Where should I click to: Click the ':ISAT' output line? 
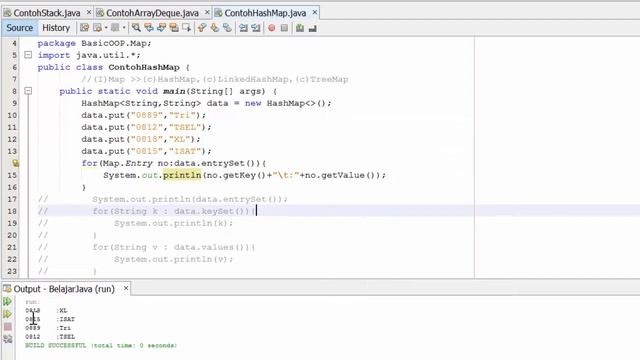pyautogui.click(x=66, y=319)
